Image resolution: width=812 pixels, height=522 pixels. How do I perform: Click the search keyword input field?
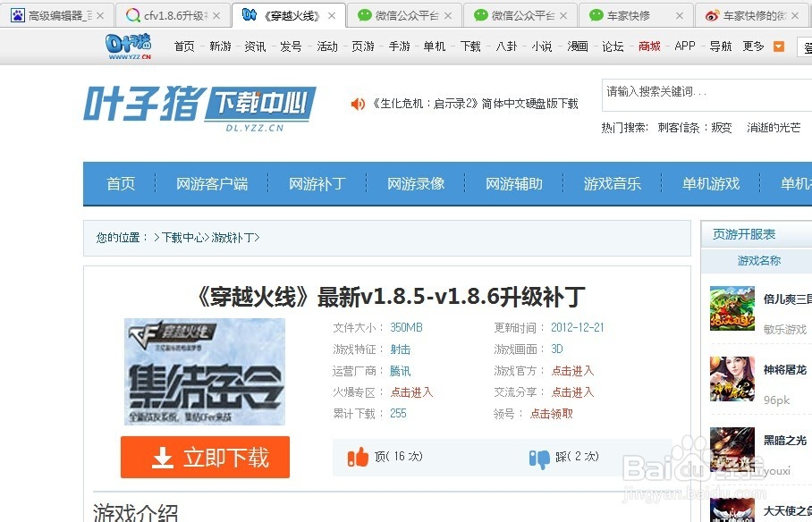tap(706, 96)
